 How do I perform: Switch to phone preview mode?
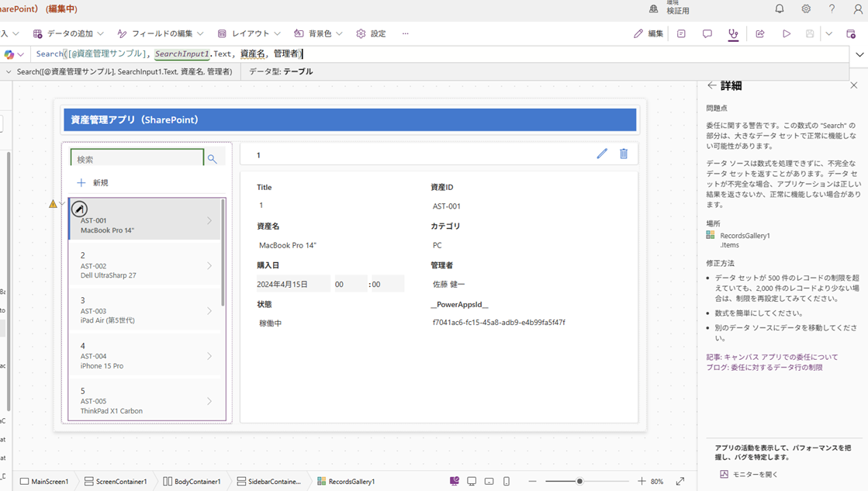[x=506, y=481]
